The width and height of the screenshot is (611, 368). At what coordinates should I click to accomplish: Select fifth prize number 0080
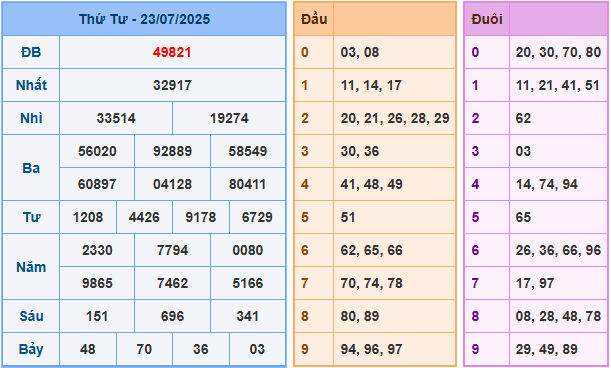[248, 250]
